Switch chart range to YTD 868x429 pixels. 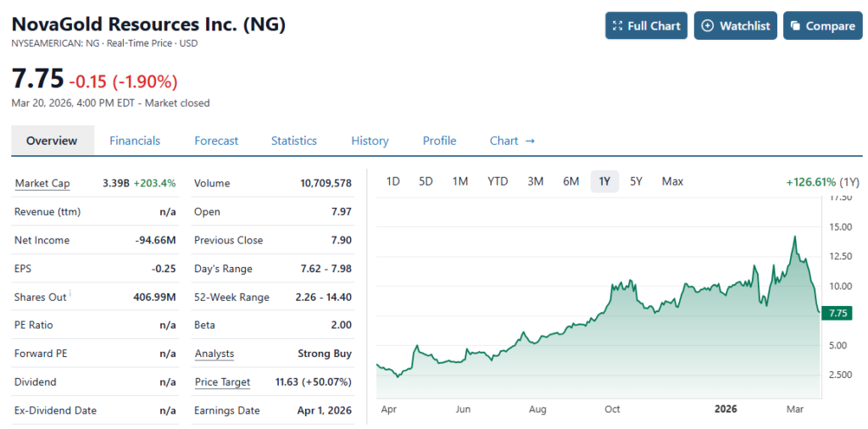pyautogui.click(x=498, y=181)
